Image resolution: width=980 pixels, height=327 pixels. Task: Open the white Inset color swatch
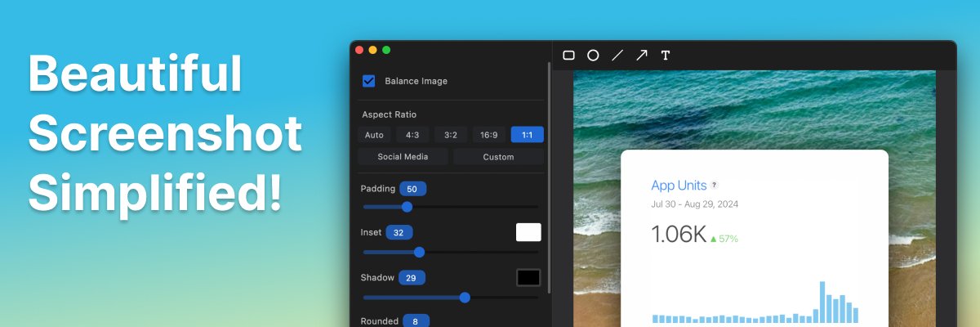point(528,232)
